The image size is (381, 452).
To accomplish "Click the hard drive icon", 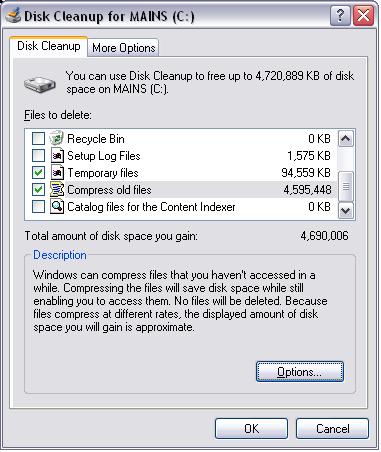I will (x=40, y=84).
